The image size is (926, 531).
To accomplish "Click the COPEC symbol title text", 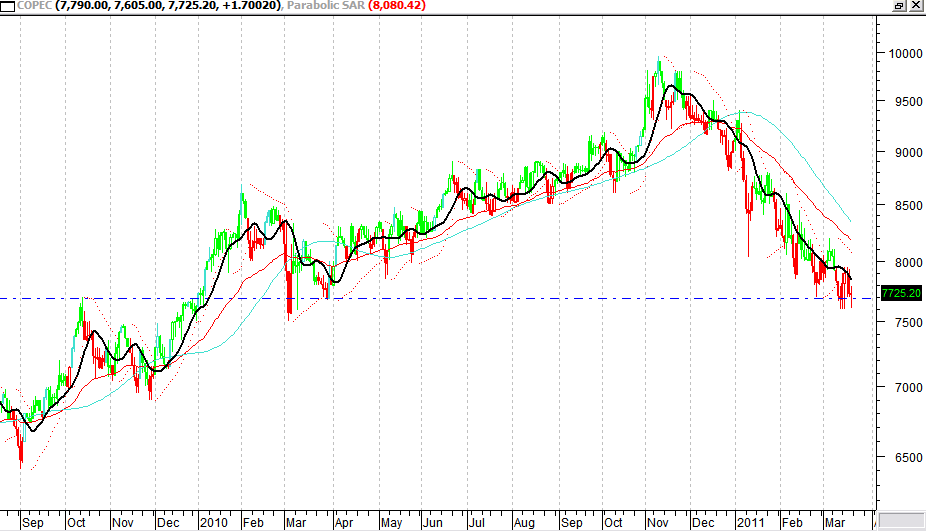I will point(35,5).
